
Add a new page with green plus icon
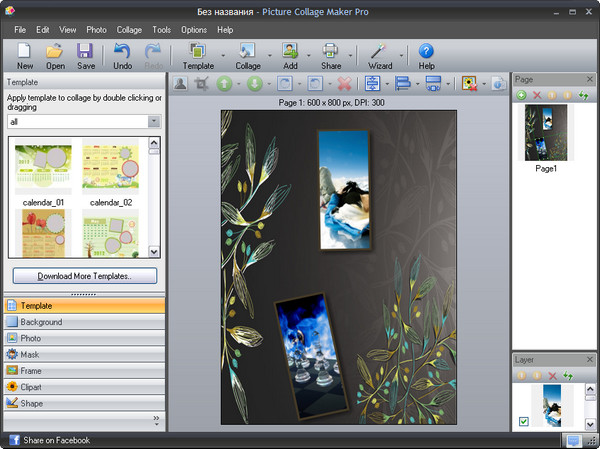pyautogui.click(x=522, y=94)
